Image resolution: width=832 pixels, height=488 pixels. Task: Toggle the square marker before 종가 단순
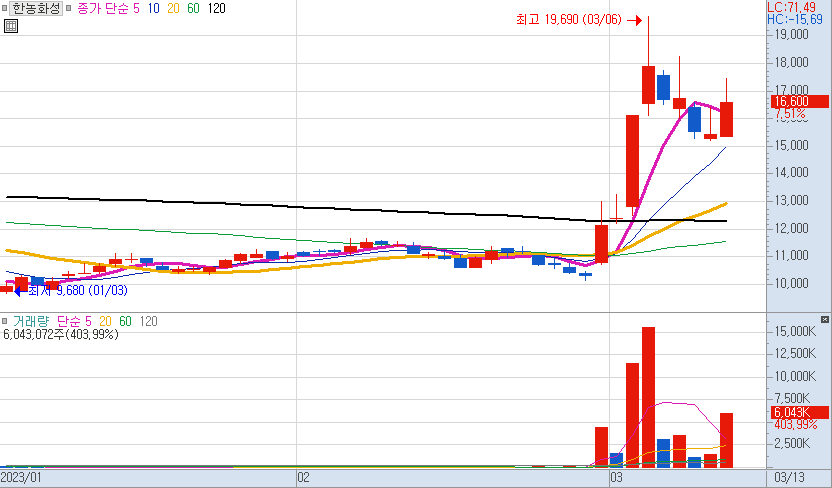(68, 8)
